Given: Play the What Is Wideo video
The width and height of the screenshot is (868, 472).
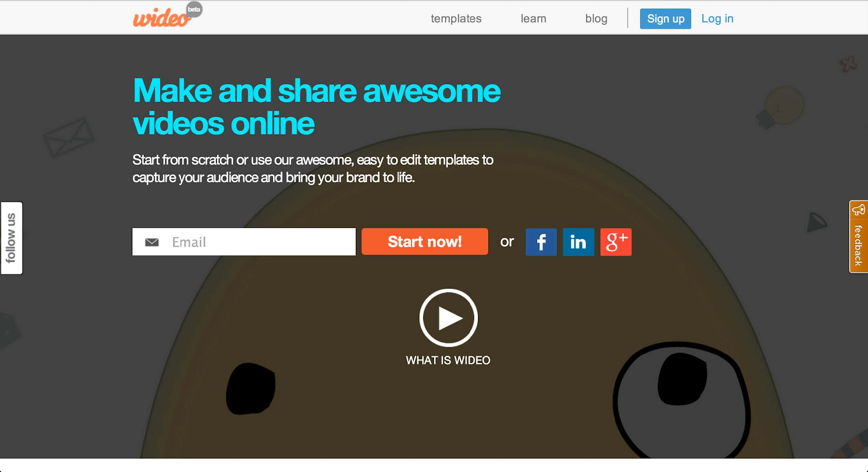Looking at the screenshot, I should click(x=449, y=318).
